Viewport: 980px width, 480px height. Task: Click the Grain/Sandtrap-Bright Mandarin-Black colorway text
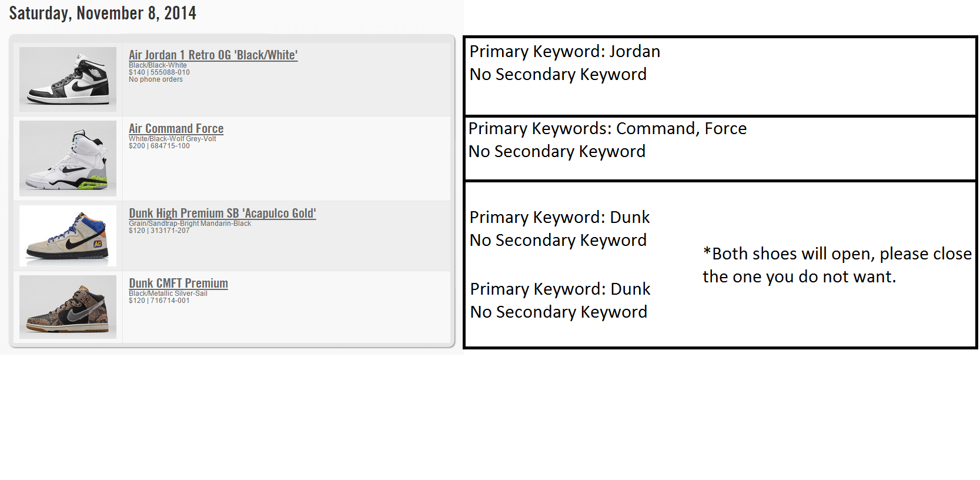click(190, 224)
